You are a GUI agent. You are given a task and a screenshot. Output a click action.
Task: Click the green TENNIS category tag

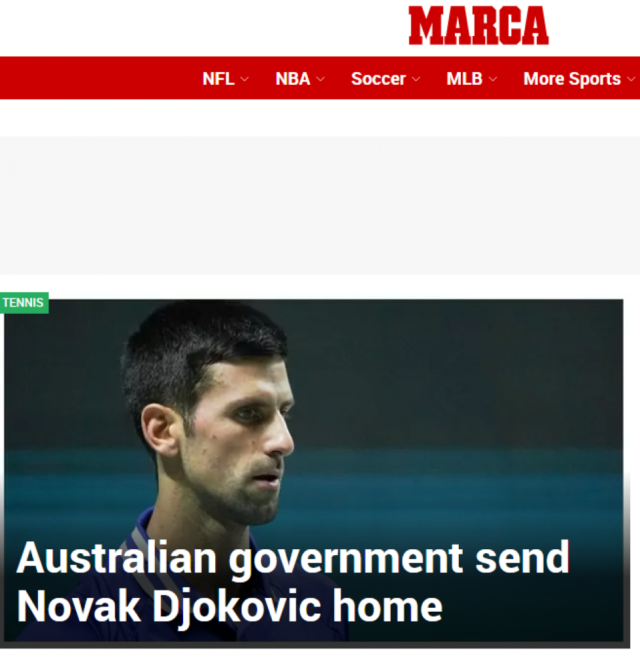(24, 303)
